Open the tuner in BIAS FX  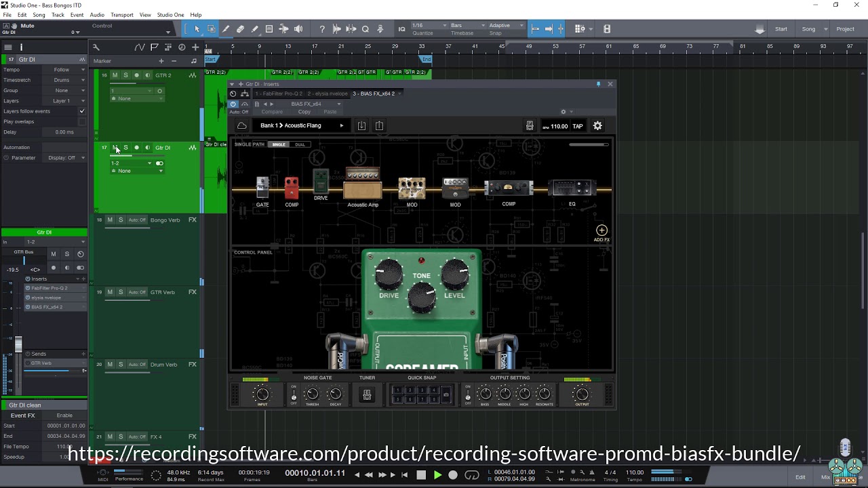click(x=367, y=394)
